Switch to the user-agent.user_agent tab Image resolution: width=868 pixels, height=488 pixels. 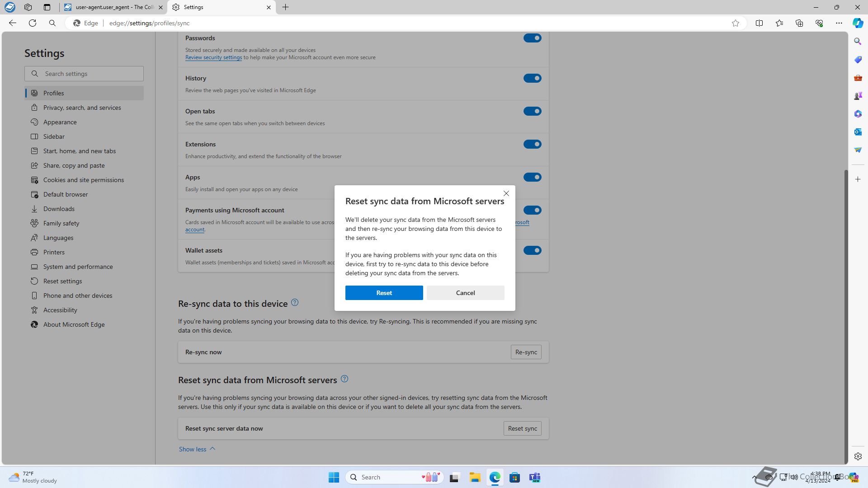(x=113, y=7)
